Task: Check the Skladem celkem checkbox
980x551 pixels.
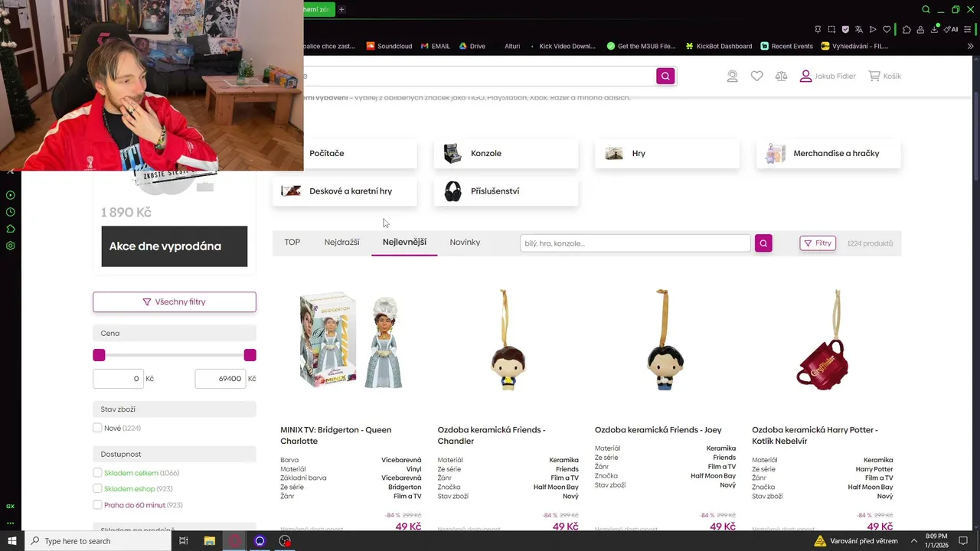Action: pos(97,473)
